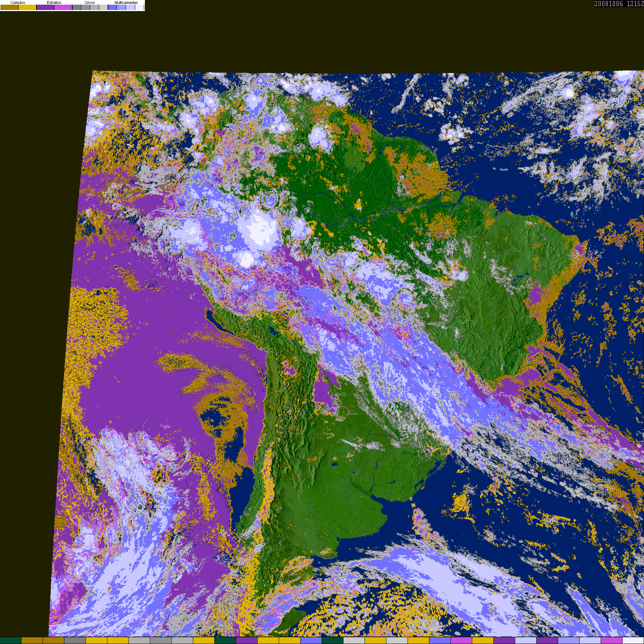644x644 pixels.
Task: Click the darkest gray Cirros legend swatch
Action: tap(77, 8)
